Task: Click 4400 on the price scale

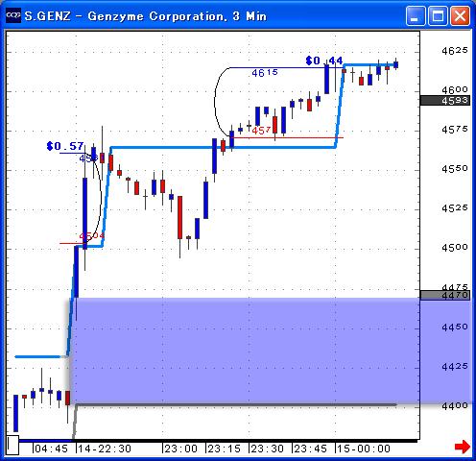Action: coord(455,406)
